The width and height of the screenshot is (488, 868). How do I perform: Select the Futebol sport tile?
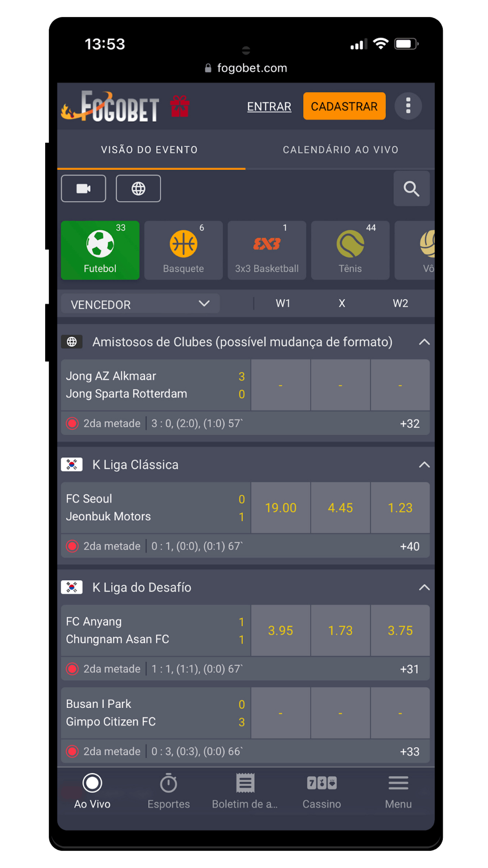100,250
